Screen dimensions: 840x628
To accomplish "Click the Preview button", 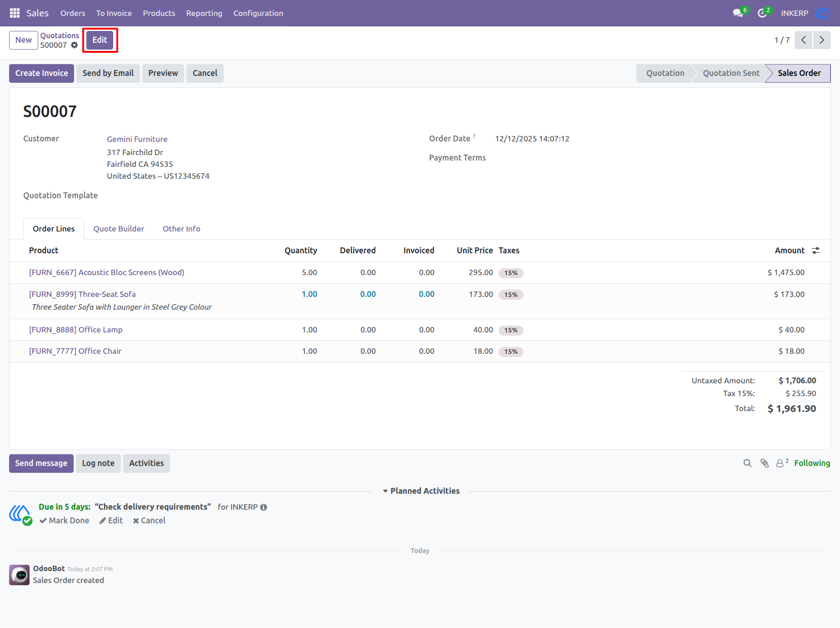I will [163, 73].
